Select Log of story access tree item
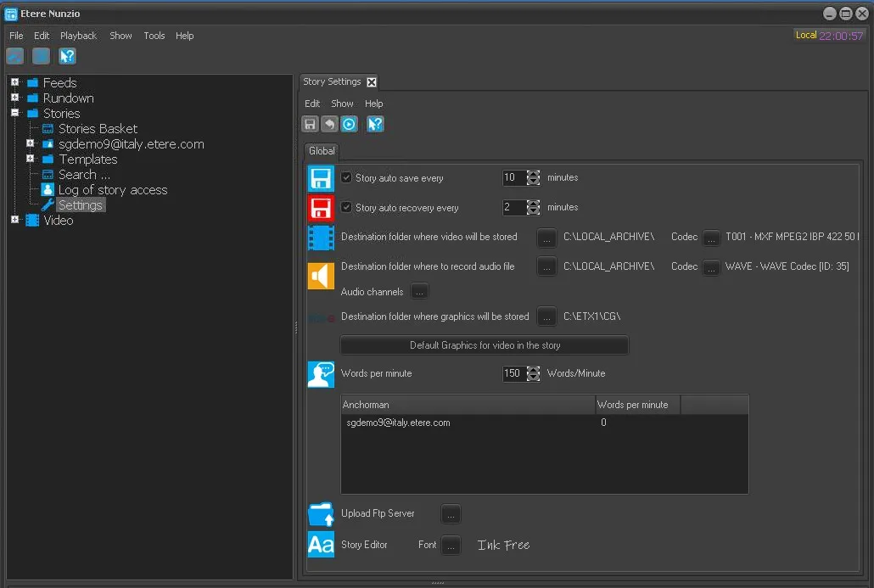Screen dimensions: 874x588 click(x=112, y=190)
